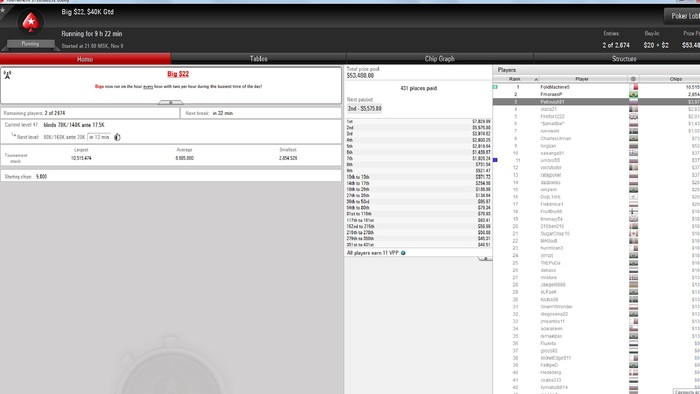Screen dimensions: 700x394
Task: Click the blue marker square beside rank 11
Action: [x=495, y=160]
